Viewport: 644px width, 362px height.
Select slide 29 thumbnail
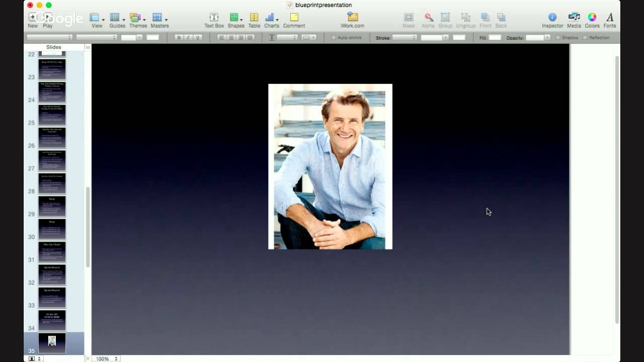pos(52,206)
